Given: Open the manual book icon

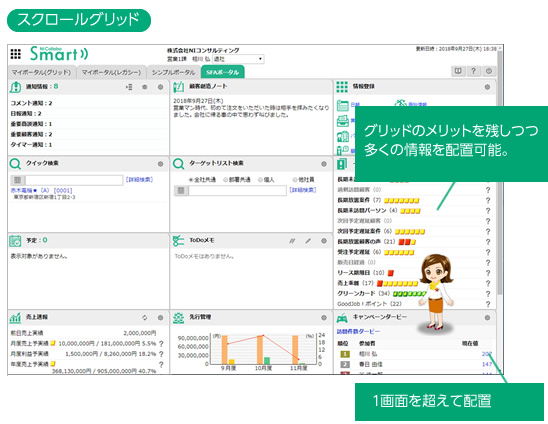Looking at the screenshot, I should click(457, 71).
